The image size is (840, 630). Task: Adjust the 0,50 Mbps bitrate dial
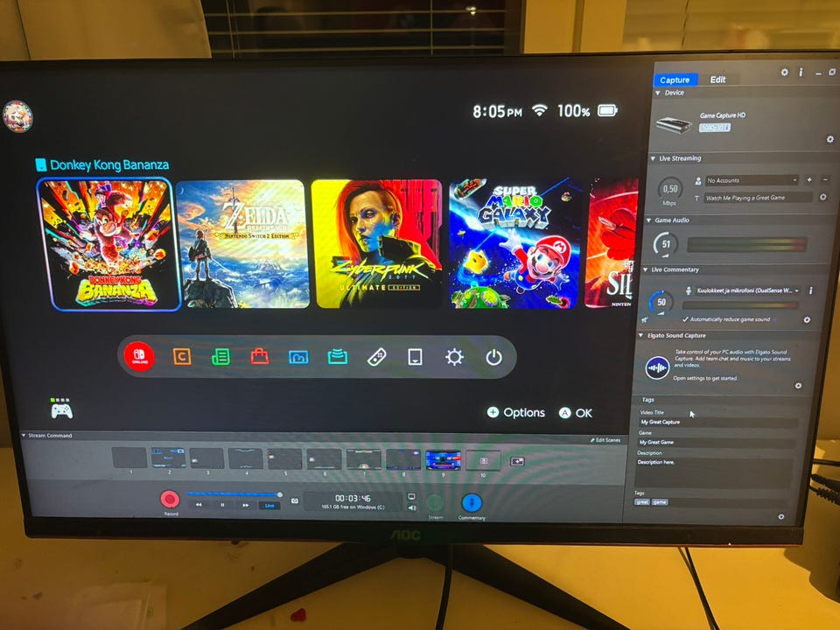[669, 189]
